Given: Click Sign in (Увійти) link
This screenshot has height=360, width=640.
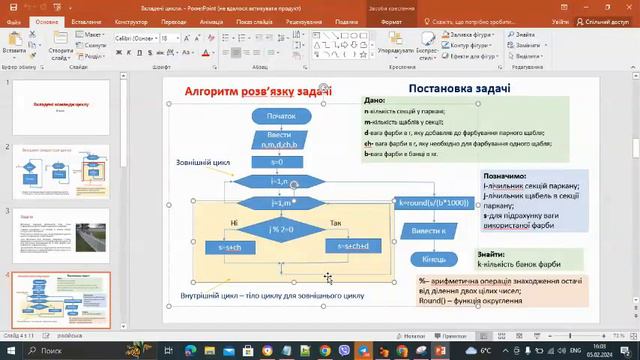Looking at the screenshot, I should pyautogui.click(x=560, y=22).
